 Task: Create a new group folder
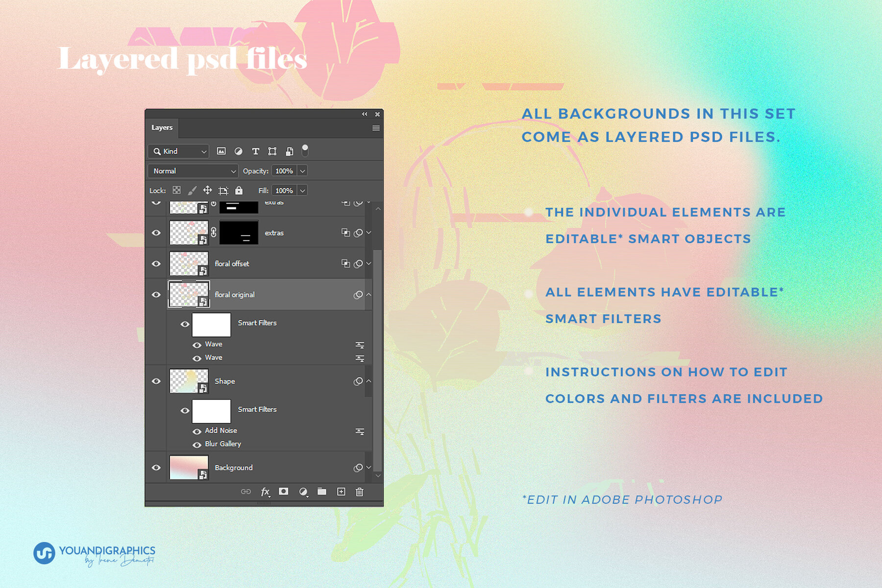tap(322, 492)
